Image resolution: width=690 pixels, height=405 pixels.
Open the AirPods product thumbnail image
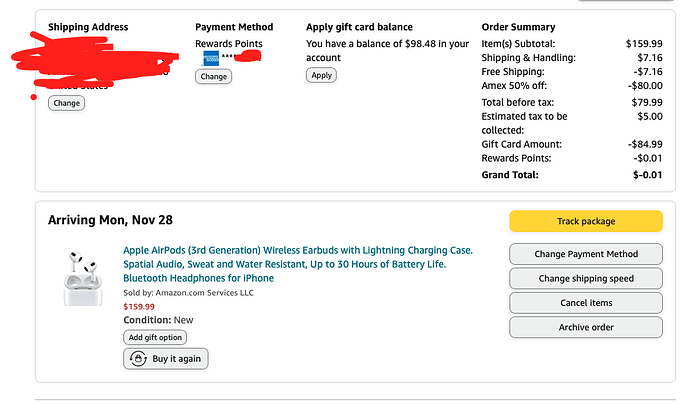[x=84, y=279]
